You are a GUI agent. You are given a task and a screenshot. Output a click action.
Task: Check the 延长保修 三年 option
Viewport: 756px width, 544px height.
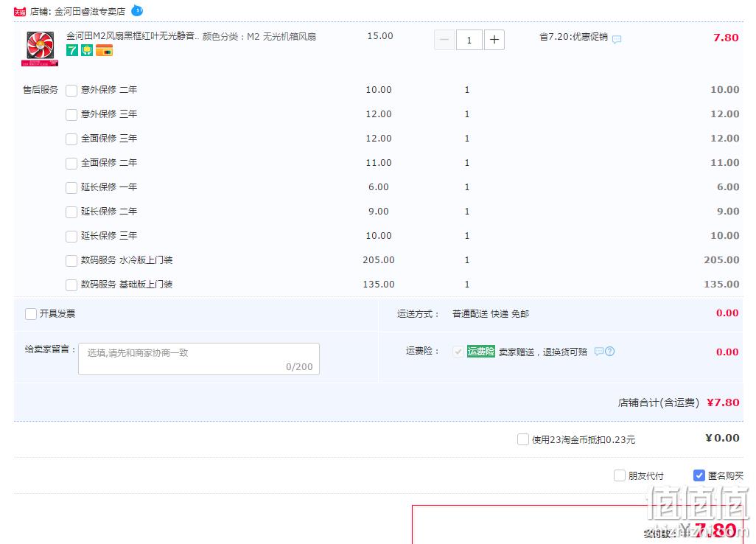pyautogui.click(x=71, y=236)
